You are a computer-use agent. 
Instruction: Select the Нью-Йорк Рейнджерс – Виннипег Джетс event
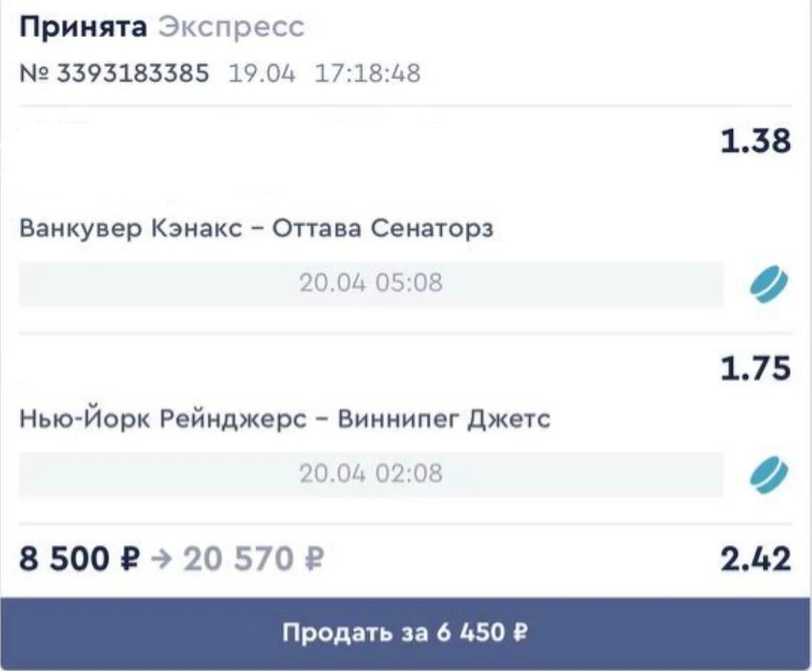[285, 419]
